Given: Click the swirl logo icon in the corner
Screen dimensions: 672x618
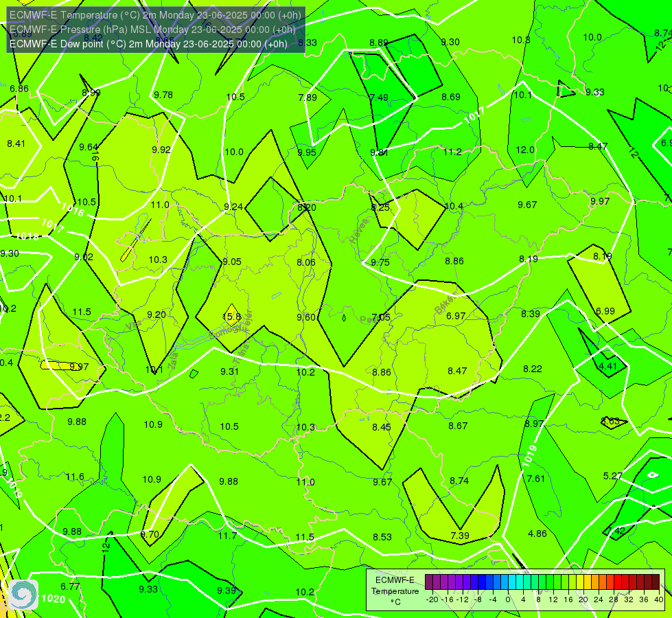Looking at the screenshot, I should (x=23, y=595).
